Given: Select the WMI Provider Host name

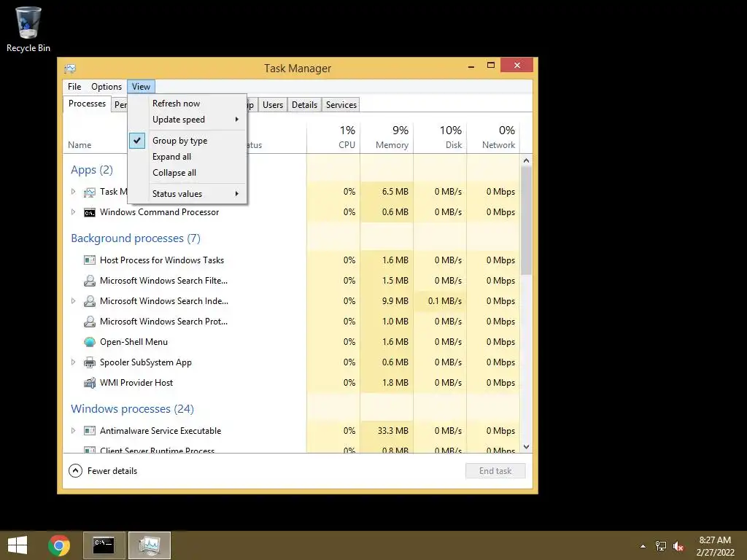Looking at the screenshot, I should click(136, 383).
